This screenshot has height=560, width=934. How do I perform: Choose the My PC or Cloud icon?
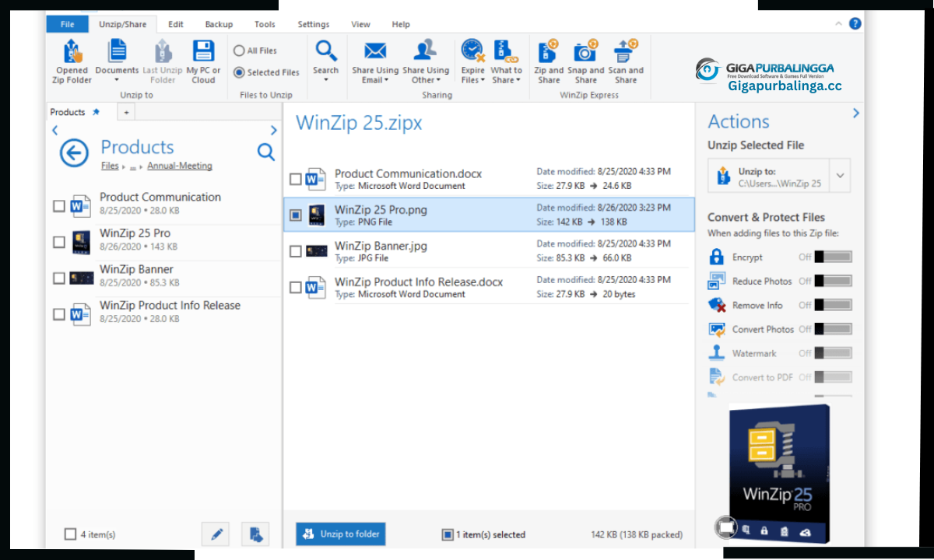(203, 51)
